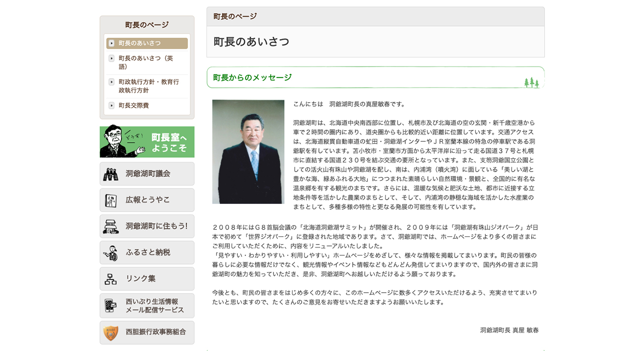The width and height of the screenshot is (644, 351).
Task: Click arrow bullet beside 町長のあいさつ（英語）
Action: pyautogui.click(x=111, y=58)
